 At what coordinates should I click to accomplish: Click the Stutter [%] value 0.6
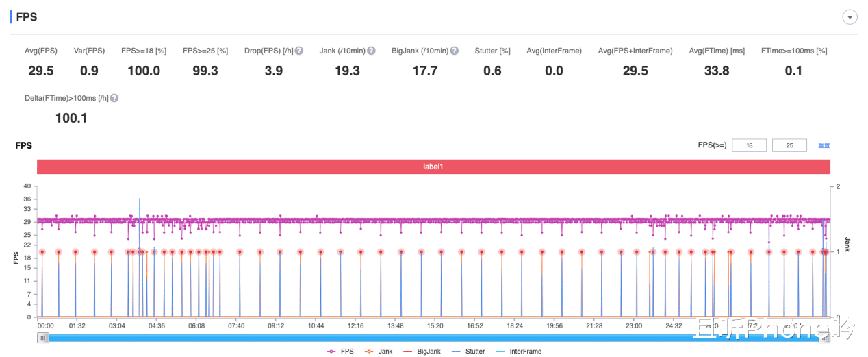[492, 71]
